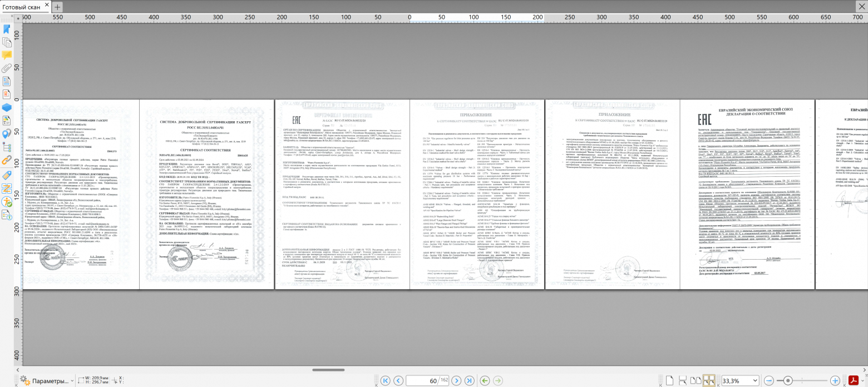
Task: Click zoom in plus button
Action: point(835,380)
